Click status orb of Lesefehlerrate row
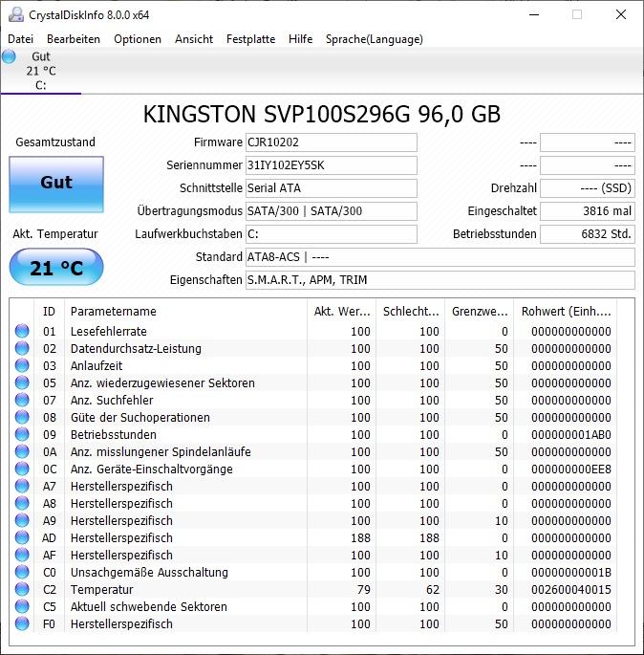The width and height of the screenshot is (644, 655). pyautogui.click(x=22, y=331)
